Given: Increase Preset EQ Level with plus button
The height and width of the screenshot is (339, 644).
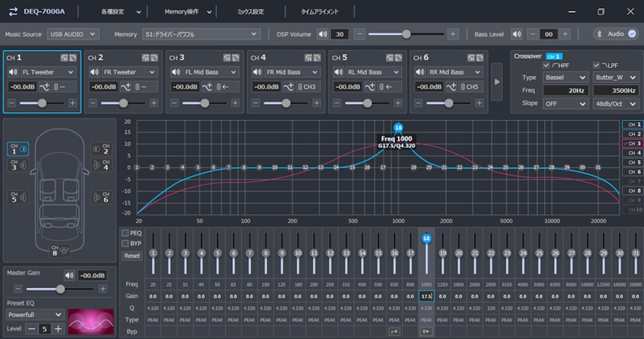Looking at the screenshot, I should click(58, 329).
